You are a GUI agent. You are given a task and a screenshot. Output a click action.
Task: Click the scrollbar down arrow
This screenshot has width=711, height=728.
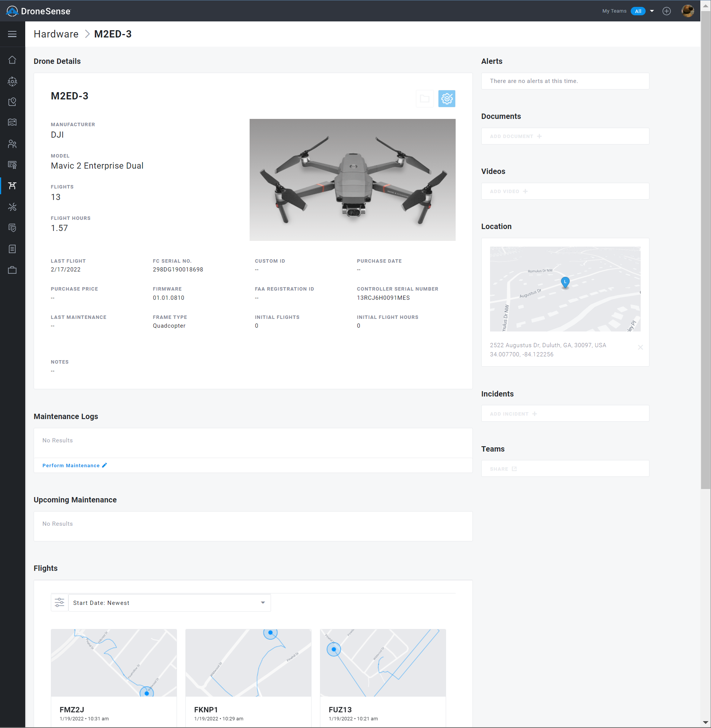705,722
